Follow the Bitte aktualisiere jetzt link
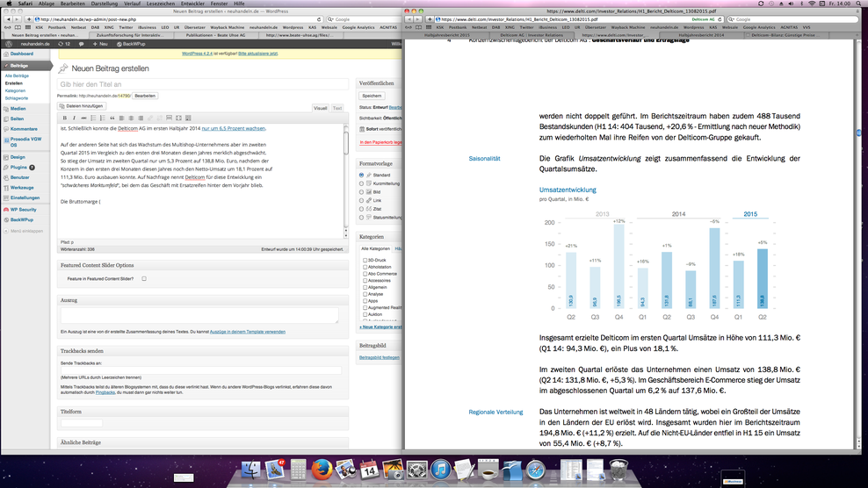 258,54
